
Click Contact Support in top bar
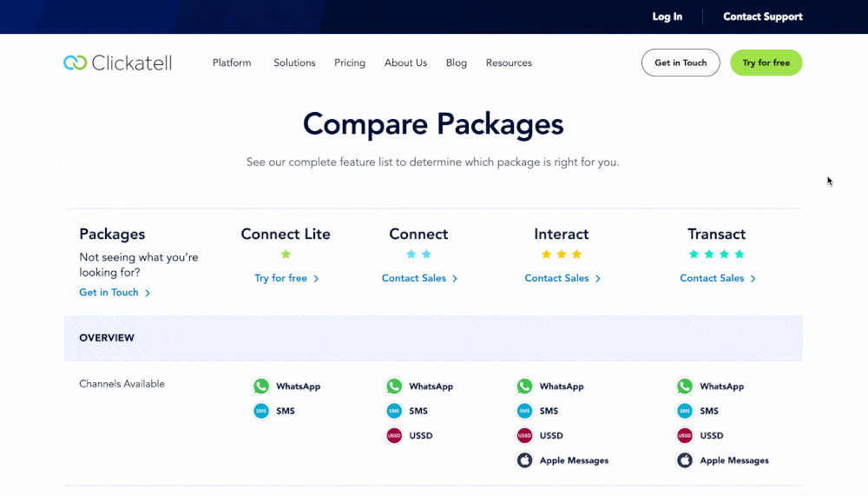pyautogui.click(x=763, y=17)
